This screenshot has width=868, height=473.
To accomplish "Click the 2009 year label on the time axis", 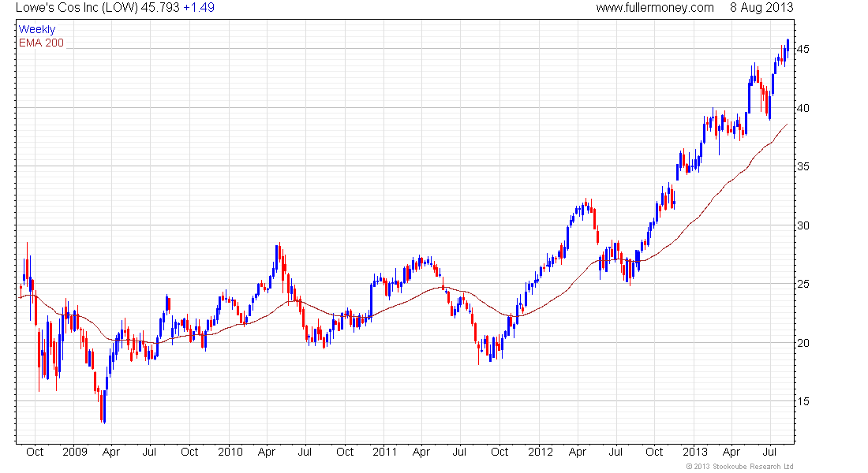I will tap(75, 452).
